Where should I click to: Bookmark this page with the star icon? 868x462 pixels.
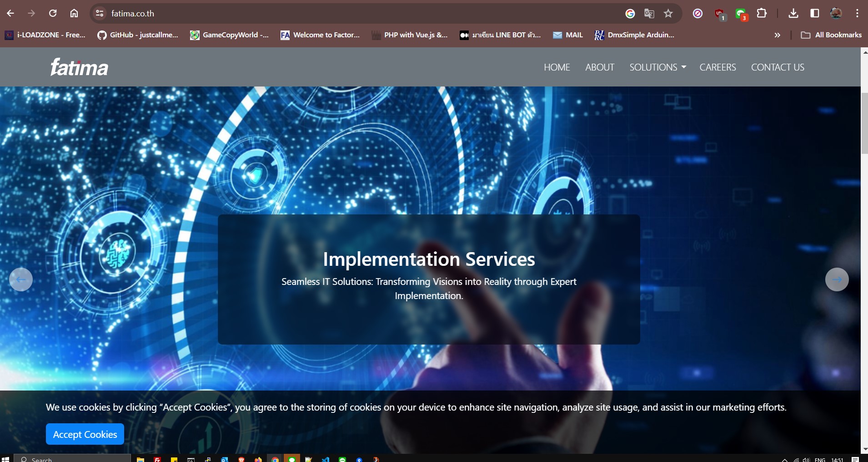click(x=668, y=14)
